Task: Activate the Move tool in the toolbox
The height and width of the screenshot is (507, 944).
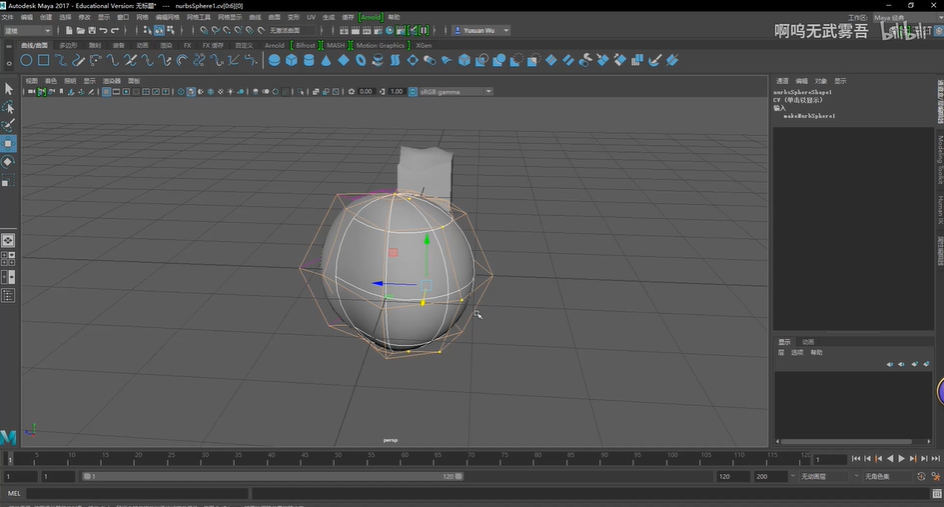Action: (8, 143)
